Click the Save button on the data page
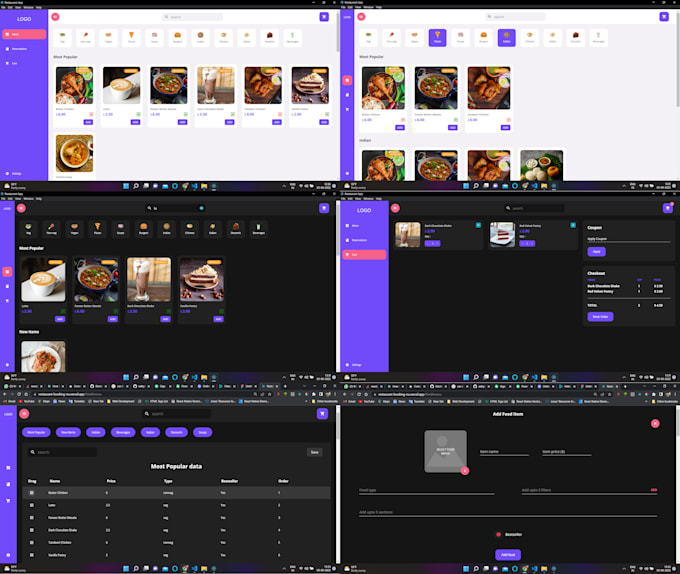 [314, 452]
